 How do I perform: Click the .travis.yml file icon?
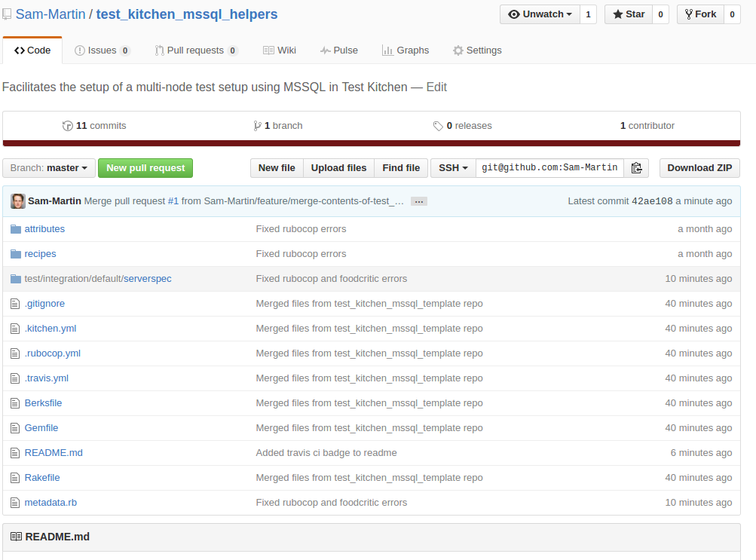15,378
